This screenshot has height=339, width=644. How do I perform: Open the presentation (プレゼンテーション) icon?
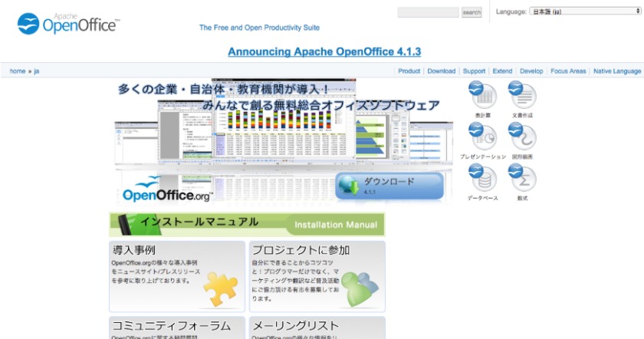482,137
